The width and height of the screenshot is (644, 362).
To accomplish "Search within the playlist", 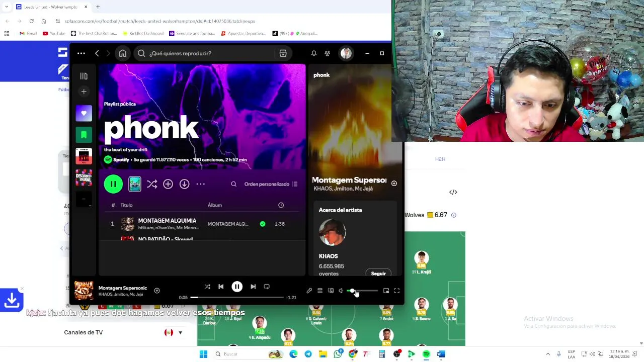I will [x=233, y=184].
